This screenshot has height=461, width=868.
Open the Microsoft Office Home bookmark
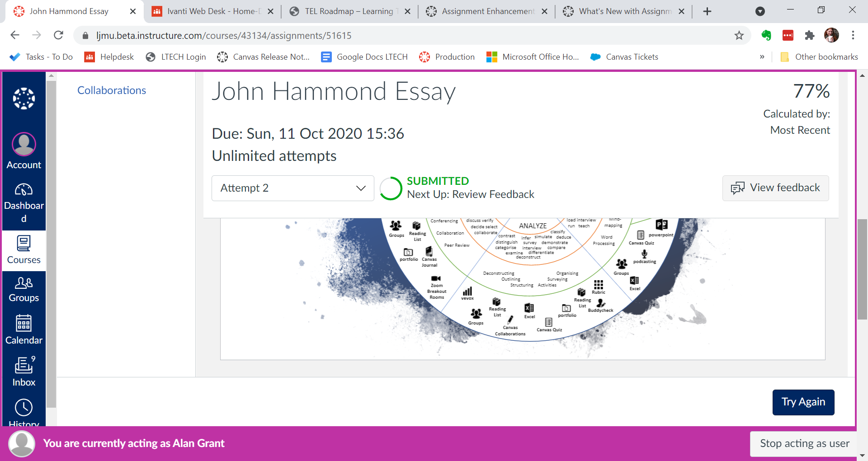coord(533,57)
